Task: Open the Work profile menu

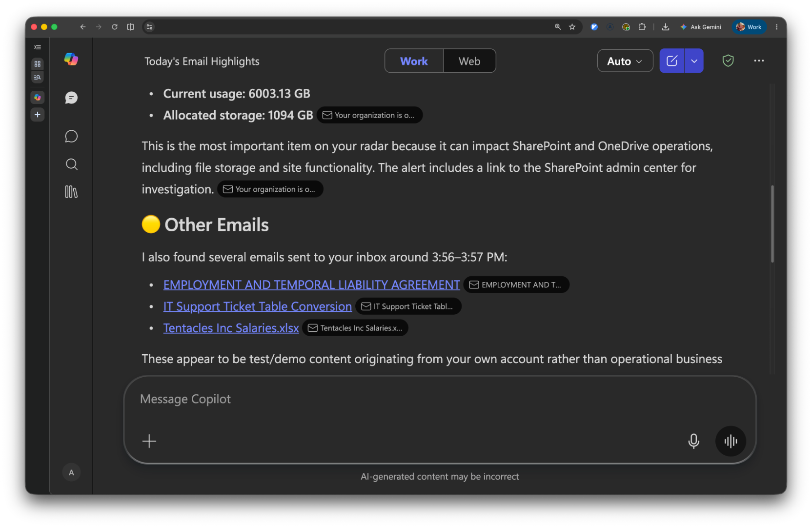Action: [x=749, y=27]
